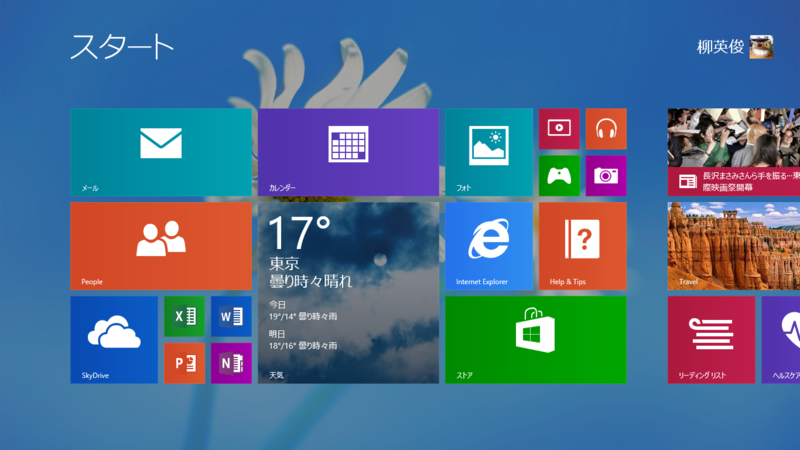Launch OneNote from small tile
Screen dimensions: 800x450
[x=231, y=363]
